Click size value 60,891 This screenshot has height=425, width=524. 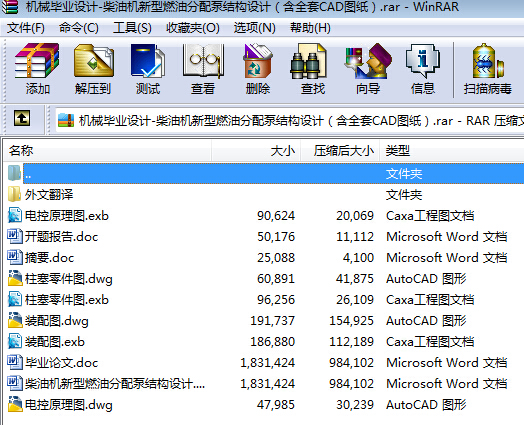(x=276, y=279)
